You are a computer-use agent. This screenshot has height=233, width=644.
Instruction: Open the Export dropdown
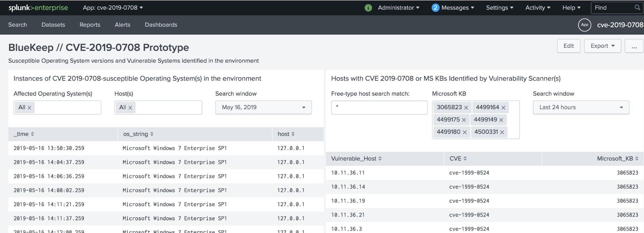pyautogui.click(x=602, y=46)
